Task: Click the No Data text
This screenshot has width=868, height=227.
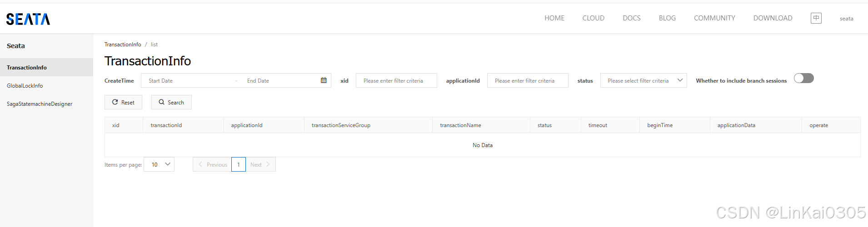Action: [483, 145]
